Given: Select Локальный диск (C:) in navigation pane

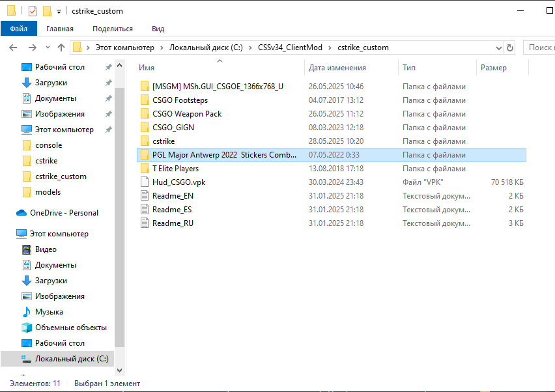Looking at the screenshot, I should pyautogui.click(x=72, y=359).
